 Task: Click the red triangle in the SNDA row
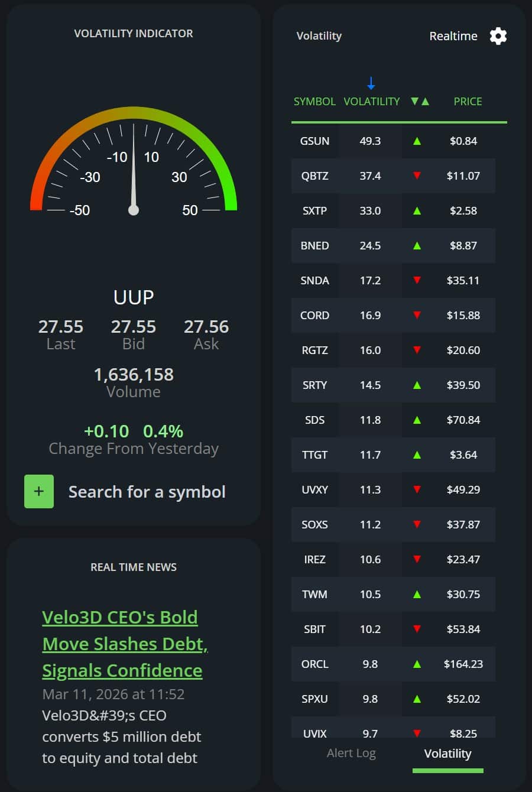click(x=417, y=280)
